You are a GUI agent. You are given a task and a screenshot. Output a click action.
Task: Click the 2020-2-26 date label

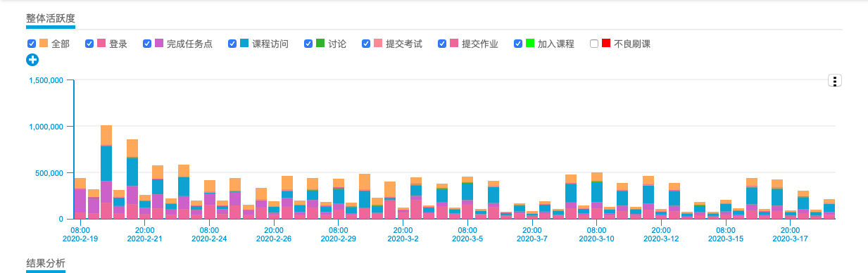coord(274,239)
